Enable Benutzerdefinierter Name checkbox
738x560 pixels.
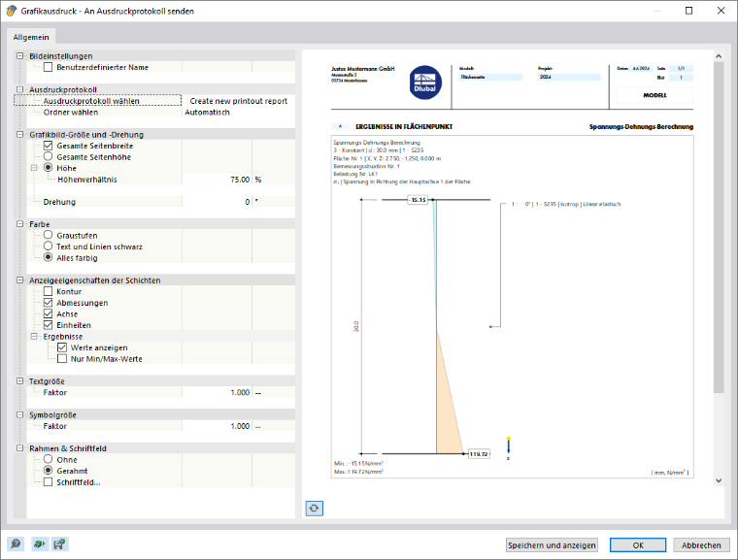click(x=48, y=67)
